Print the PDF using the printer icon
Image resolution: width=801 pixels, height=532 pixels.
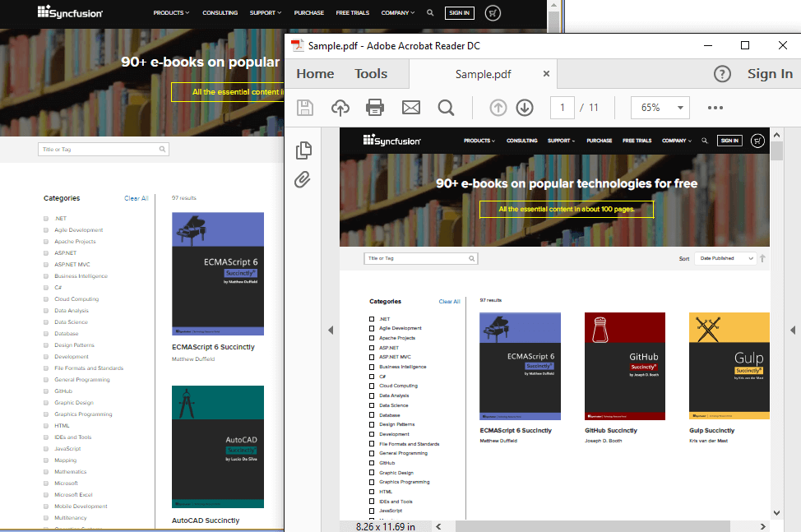(x=375, y=108)
